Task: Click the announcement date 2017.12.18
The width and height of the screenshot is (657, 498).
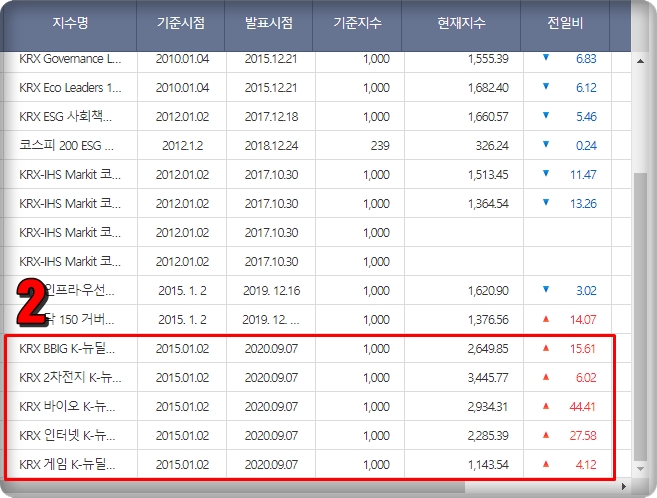Action: coord(271,116)
